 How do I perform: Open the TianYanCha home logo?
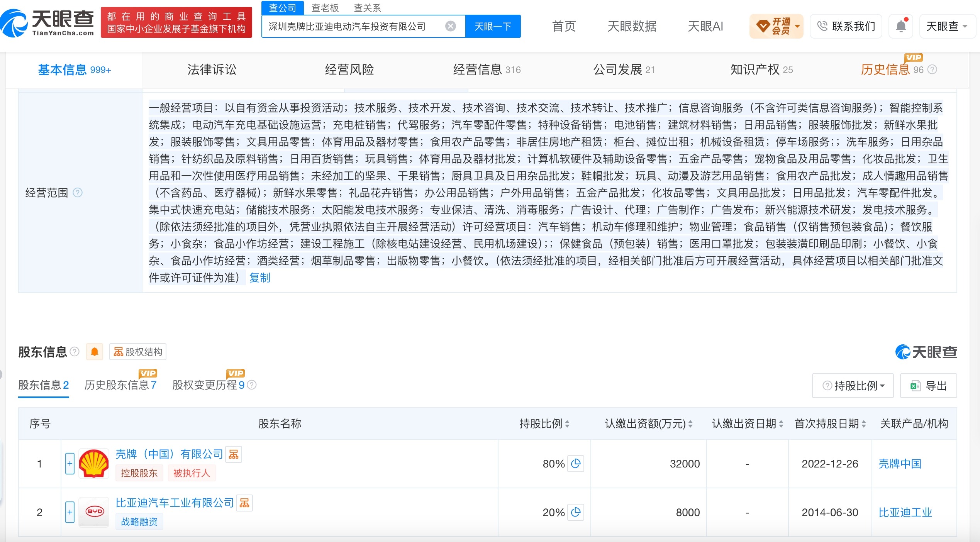(47, 23)
